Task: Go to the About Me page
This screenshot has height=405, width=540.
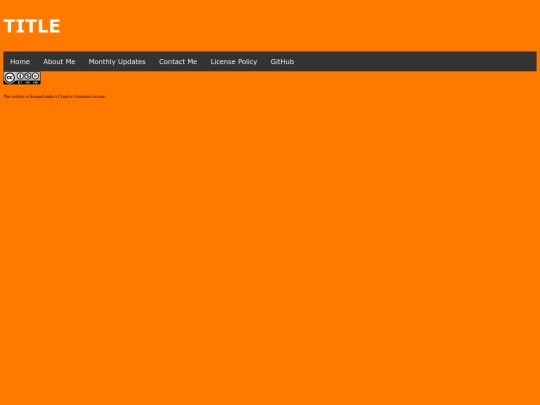Action: (59, 62)
